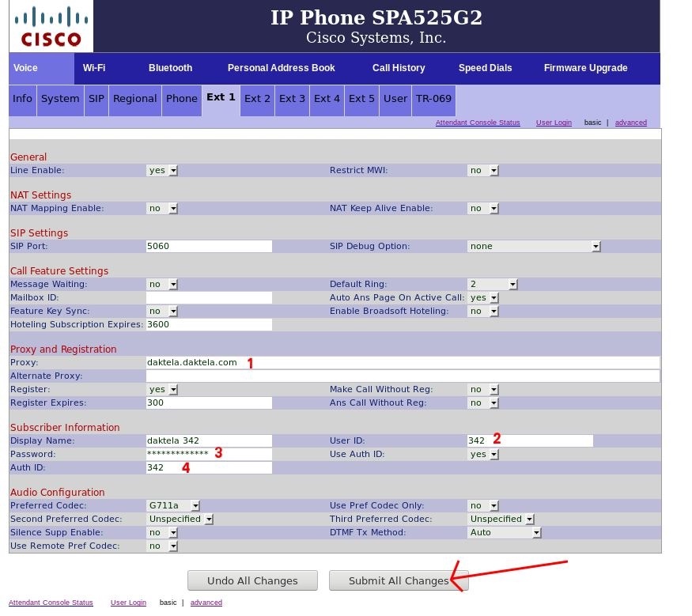Screen dimensions: 692x616
Task: Open the SIP Debug Option dropdown
Action: (x=534, y=246)
